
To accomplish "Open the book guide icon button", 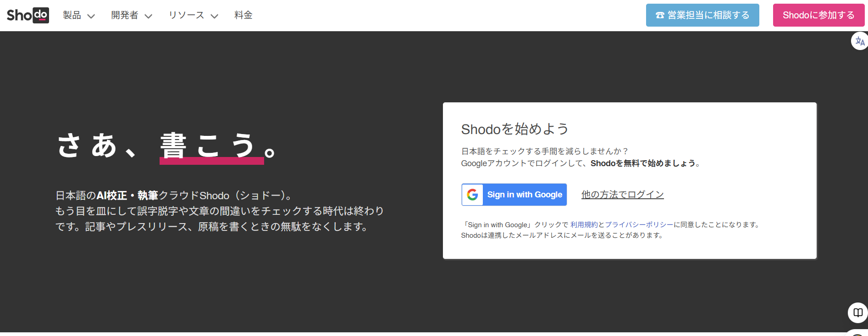I will 857,313.
